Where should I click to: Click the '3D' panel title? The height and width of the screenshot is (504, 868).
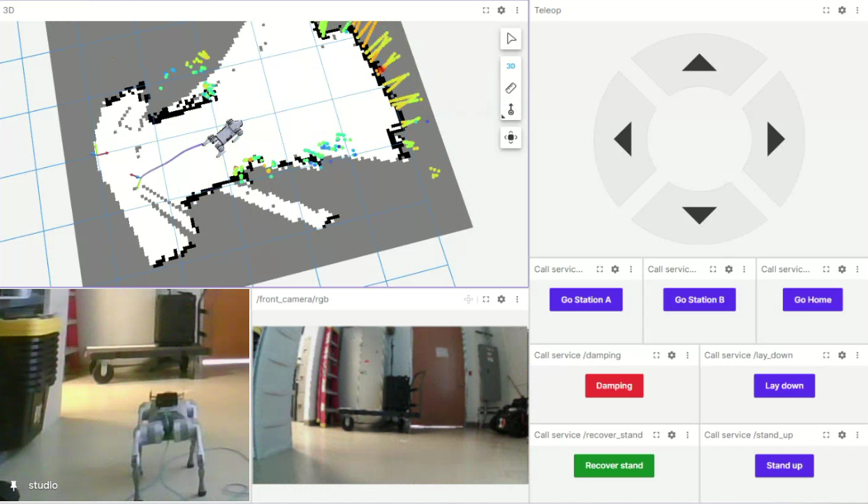8,10
